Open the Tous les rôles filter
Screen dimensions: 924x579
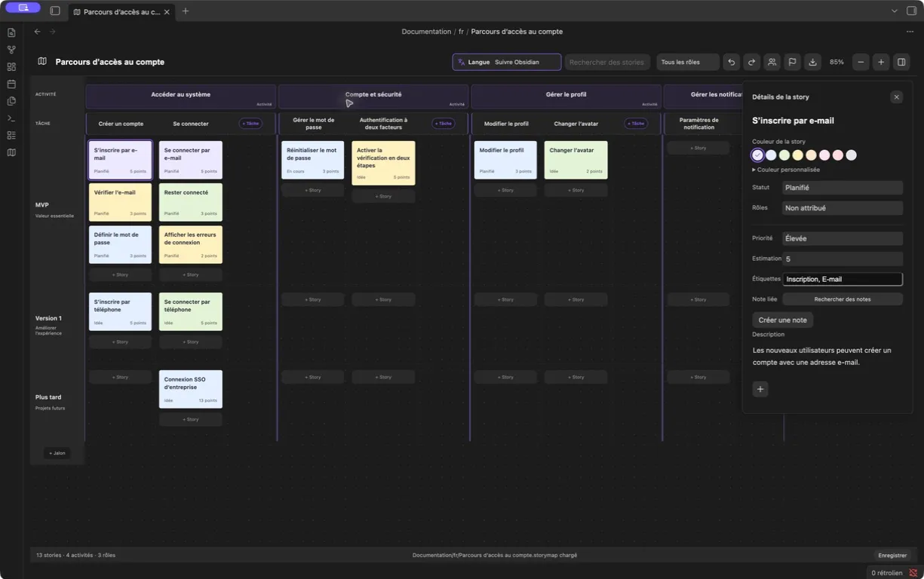coord(687,62)
